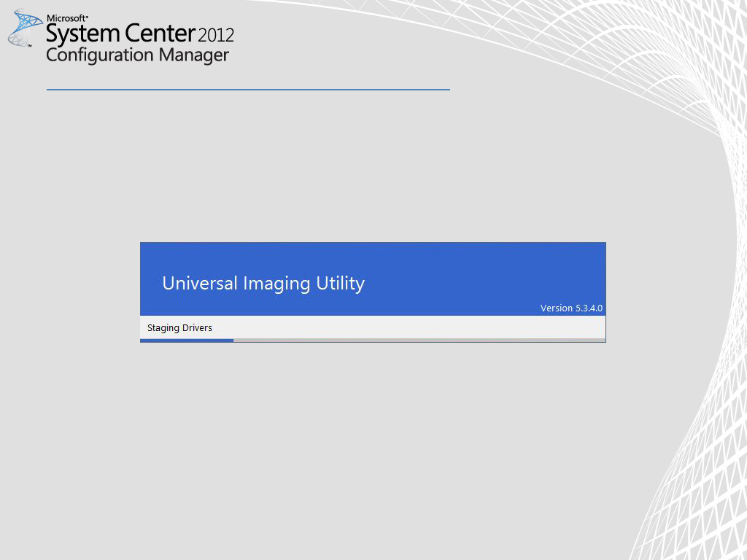Select the word Utility in the banner title
Image resolution: width=747 pixels, height=560 pixels.
340,284
